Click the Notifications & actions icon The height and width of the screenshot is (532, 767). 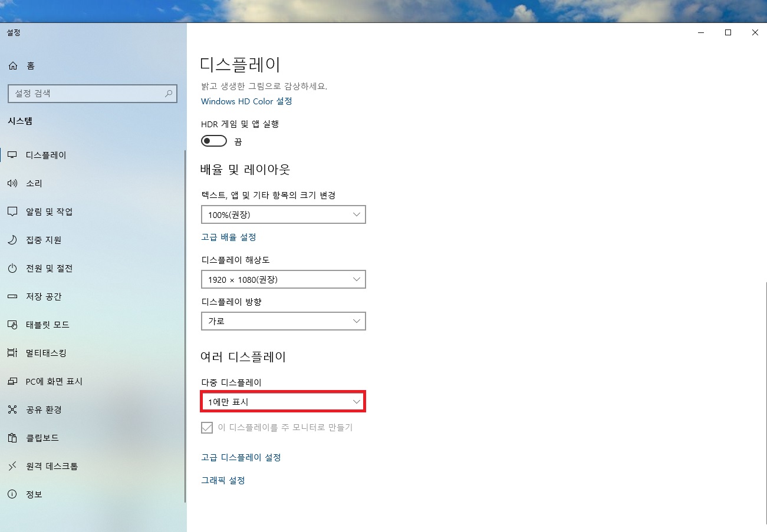[x=12, y=212]
